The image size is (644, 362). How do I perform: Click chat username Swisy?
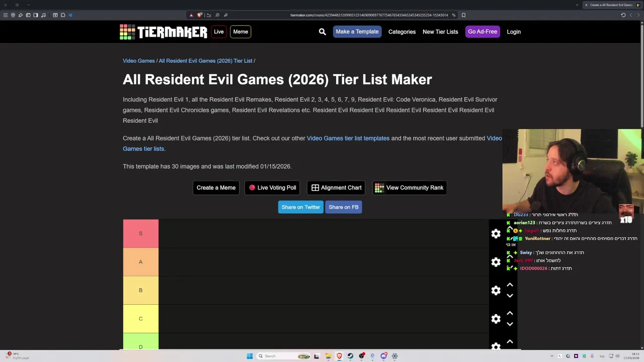[x=526, y=252]
